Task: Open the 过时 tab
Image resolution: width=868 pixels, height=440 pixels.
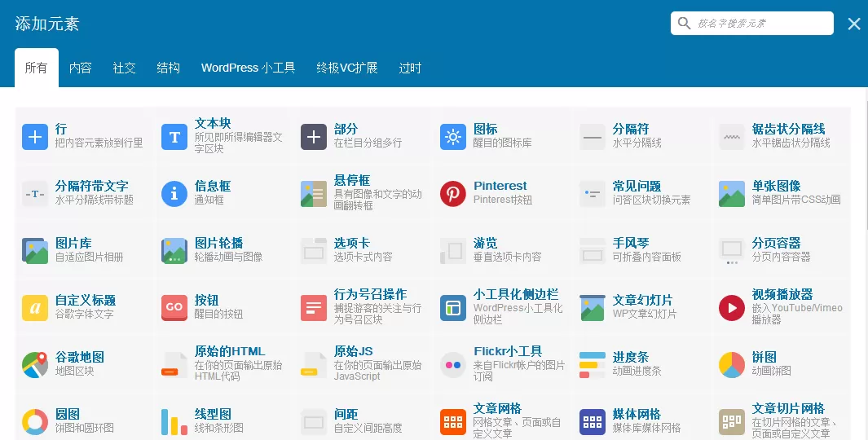Action: (410, 68)
